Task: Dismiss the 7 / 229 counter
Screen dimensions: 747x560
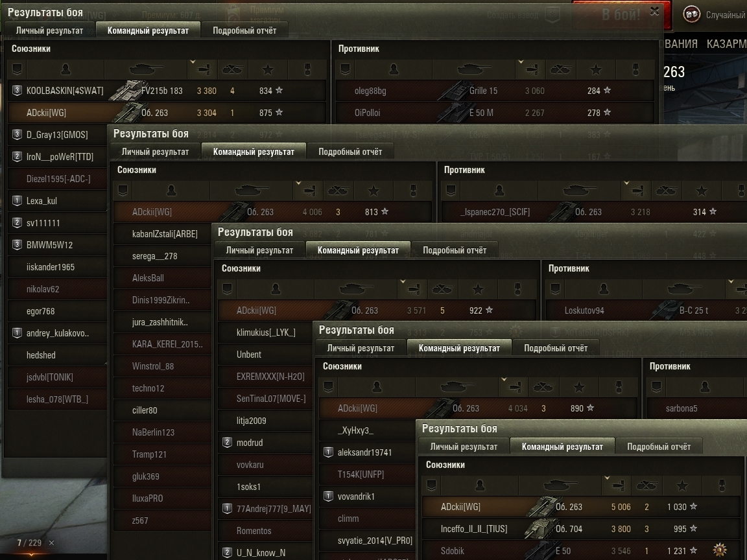Action: tap(51, 543)
